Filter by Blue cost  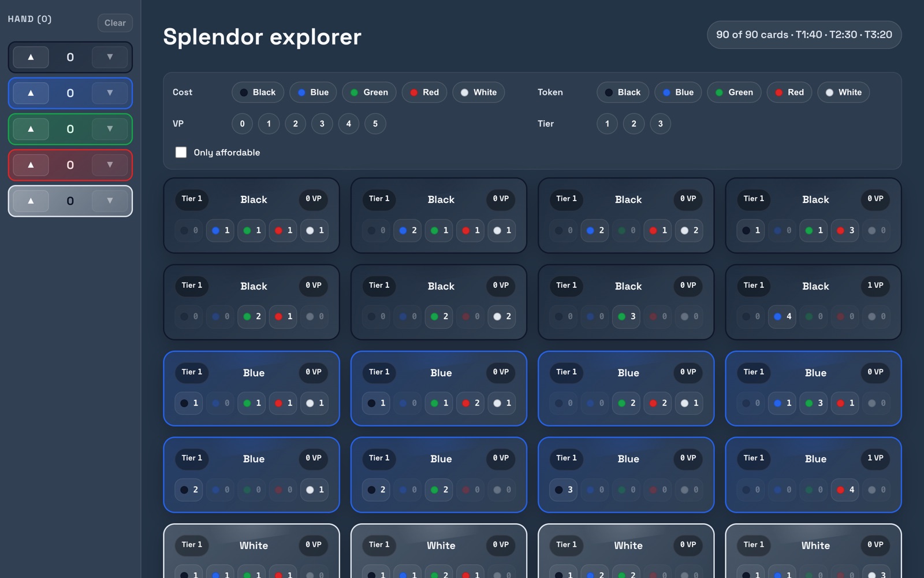pyautogui.click(x=313, y=92)
